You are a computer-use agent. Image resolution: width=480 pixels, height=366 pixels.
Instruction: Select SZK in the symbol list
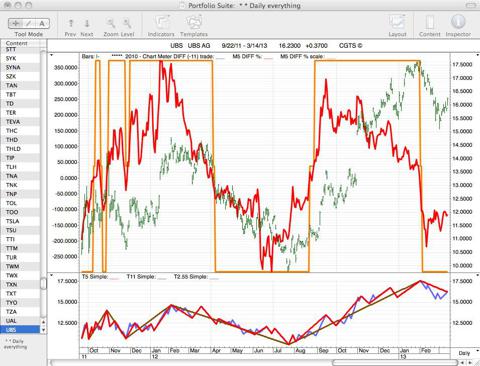[x=20, y=76]
